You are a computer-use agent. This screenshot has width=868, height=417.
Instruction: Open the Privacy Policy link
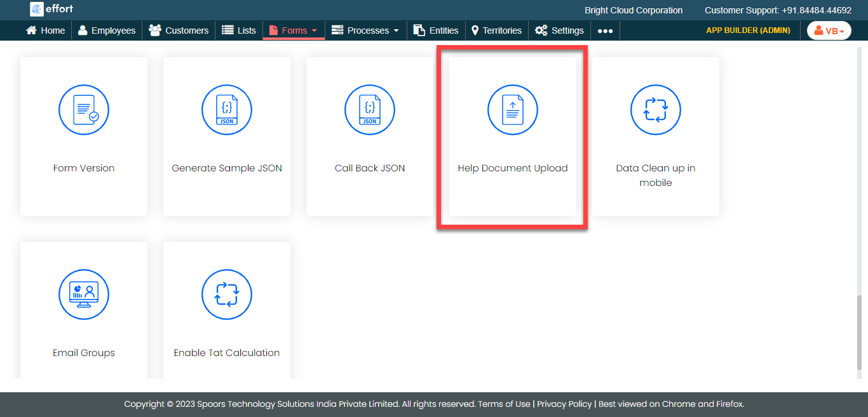point(564,404)
